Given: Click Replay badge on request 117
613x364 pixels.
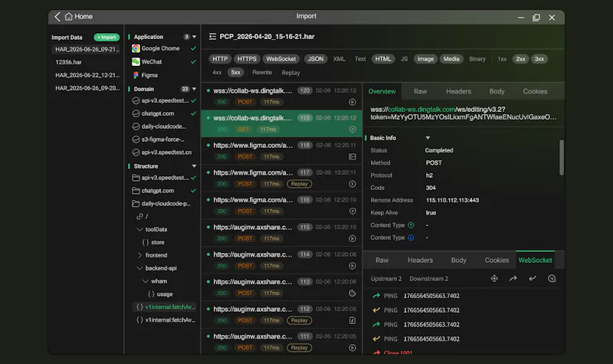Looking at the screenshot, I should pyautogui.click(x=299, y=184).
